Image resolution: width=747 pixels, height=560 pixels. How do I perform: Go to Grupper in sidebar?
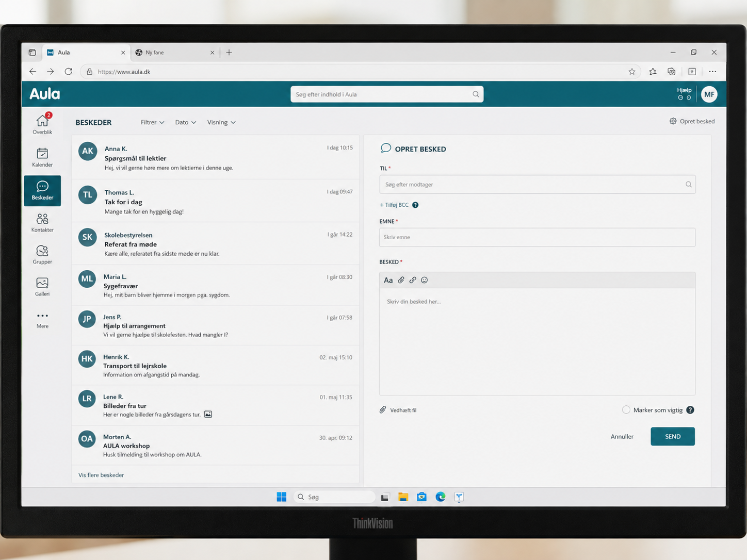(42, 255)
